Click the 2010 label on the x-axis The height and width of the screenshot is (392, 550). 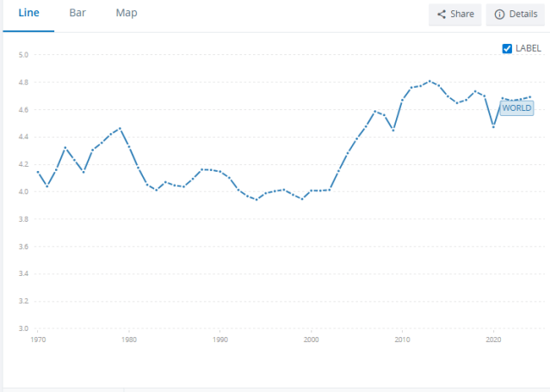(x=402, y=340)
